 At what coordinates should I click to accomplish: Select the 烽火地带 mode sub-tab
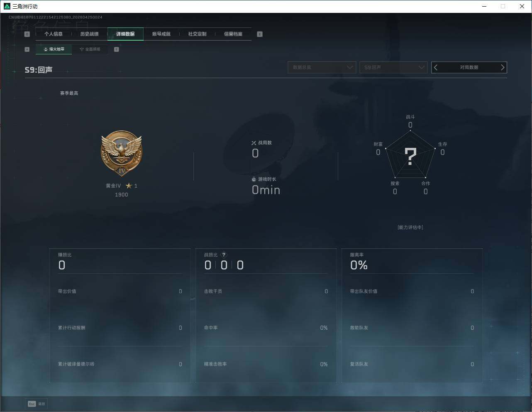coord(54,49)
